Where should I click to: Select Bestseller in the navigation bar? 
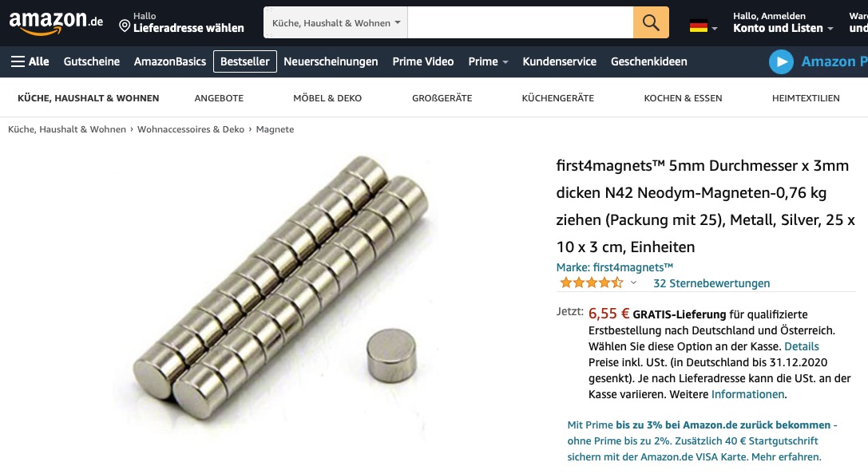point(244,61)
